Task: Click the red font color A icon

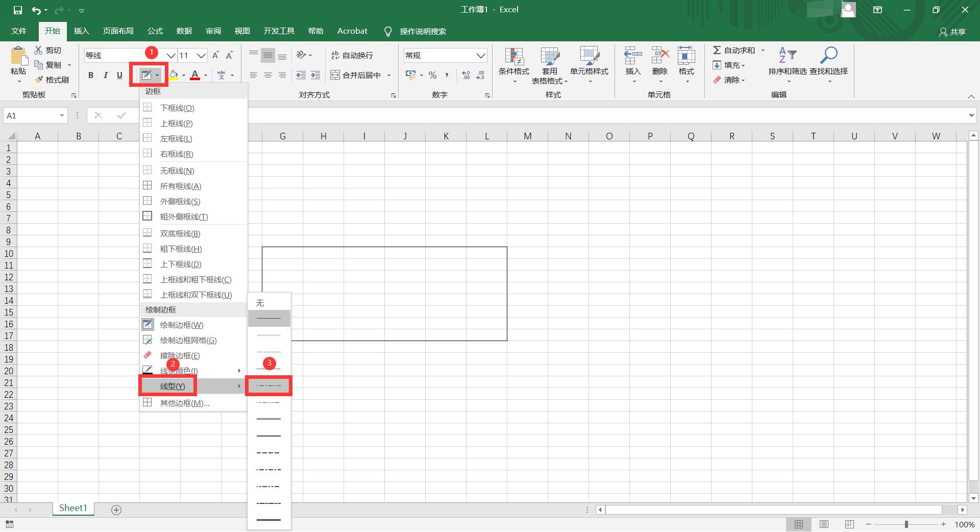Action: 195,75
